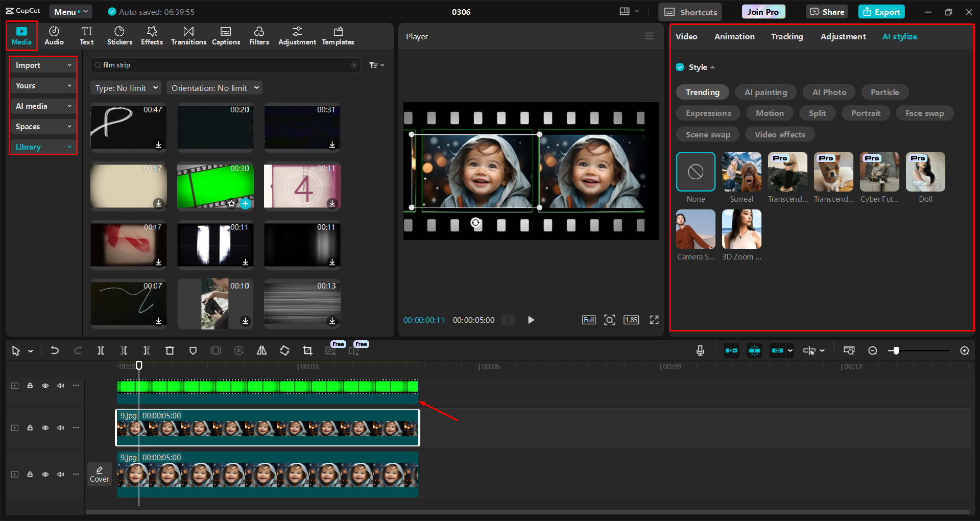Viewport: 980px width, 521px height.
Task: Switch to the Tracking tab
Action: coord(786,36)
